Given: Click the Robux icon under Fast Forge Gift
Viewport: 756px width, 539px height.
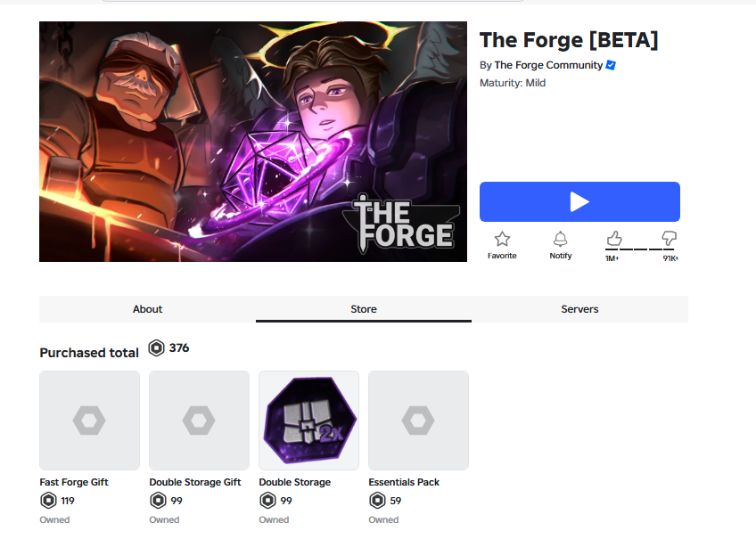Looking at the screenshot, I should pos(48,501).
